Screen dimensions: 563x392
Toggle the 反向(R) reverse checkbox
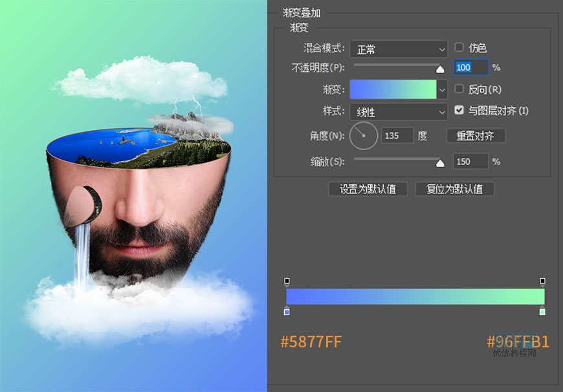tap(459, 89)
